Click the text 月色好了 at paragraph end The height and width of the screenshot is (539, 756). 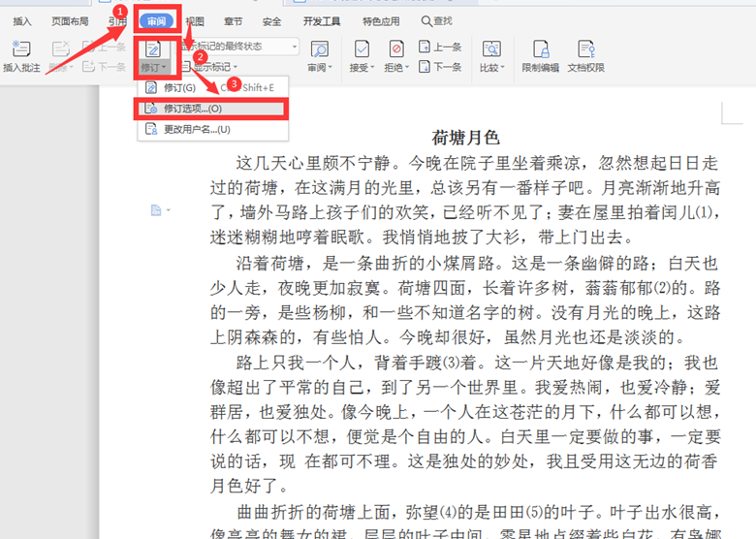coord(244,486)
